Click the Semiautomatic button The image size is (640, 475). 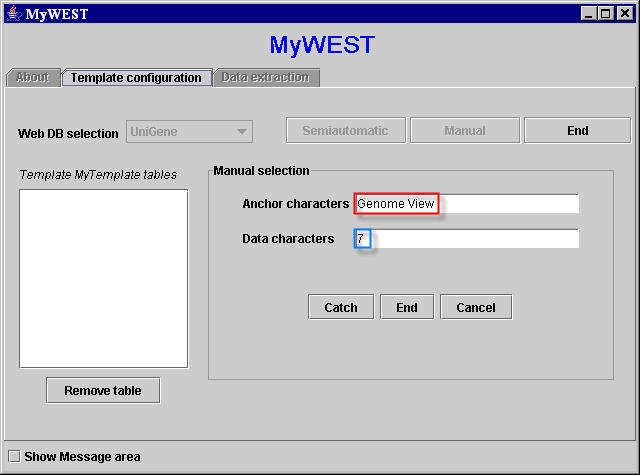346,131
